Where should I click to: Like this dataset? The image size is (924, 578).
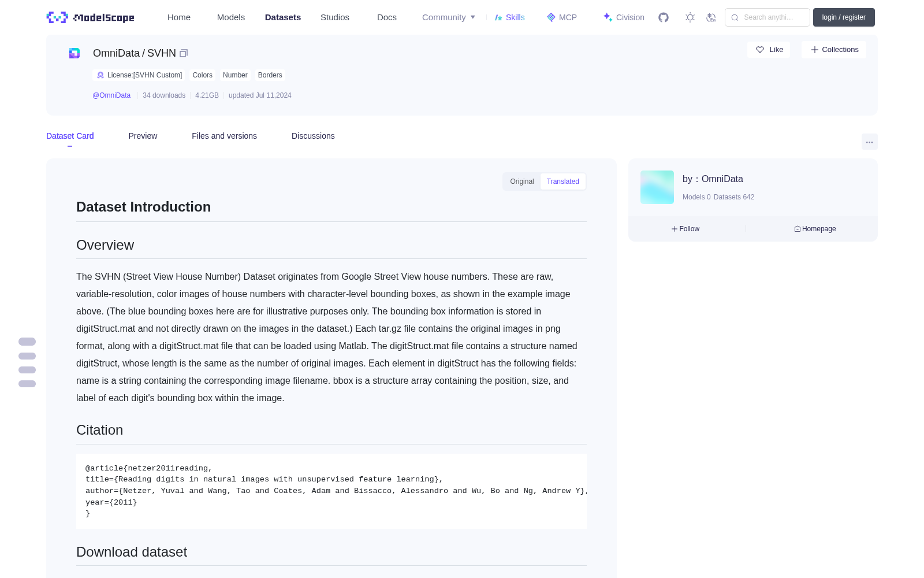[x=769, y=50]
